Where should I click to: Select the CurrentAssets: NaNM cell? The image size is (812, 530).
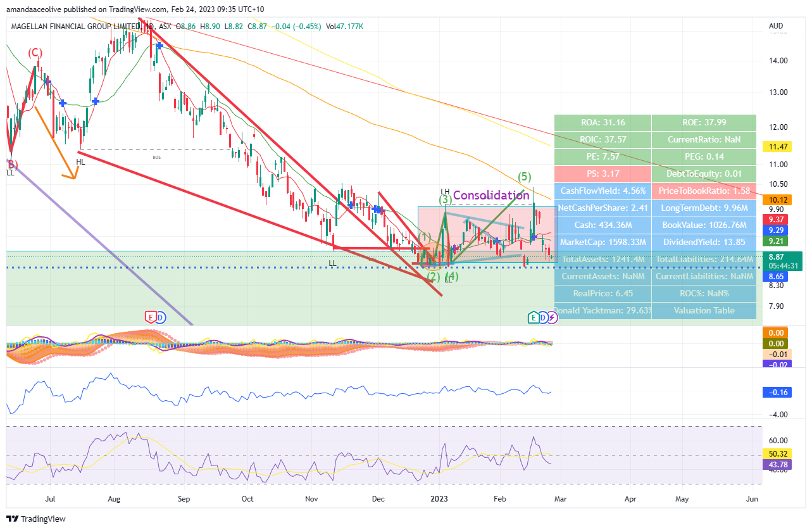pyautogui.click(x=602, y=276)
